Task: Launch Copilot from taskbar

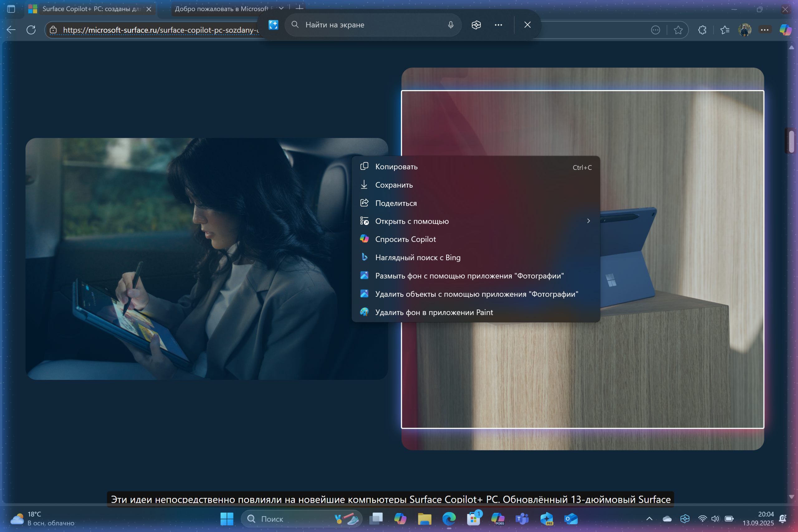Action: tap(400, 519)
